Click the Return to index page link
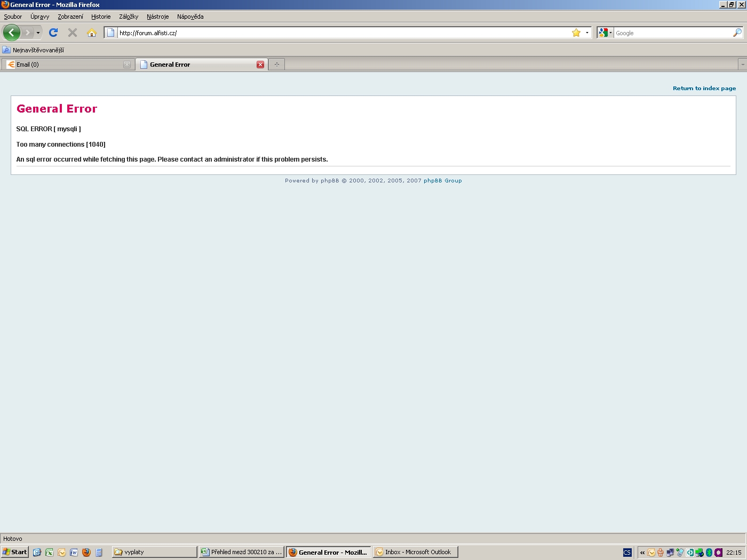 (704, 89)
